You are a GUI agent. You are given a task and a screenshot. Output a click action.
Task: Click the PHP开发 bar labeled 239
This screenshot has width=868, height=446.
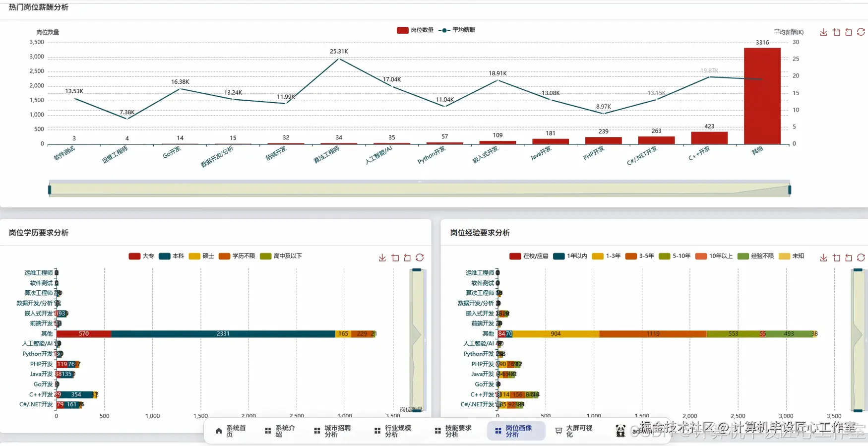tap(603, 141)
